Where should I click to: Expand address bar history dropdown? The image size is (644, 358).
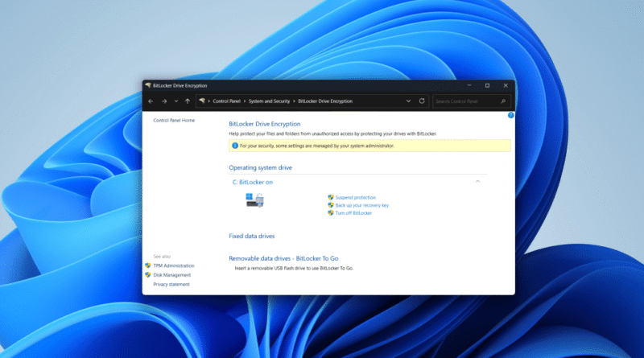(408, 101)
